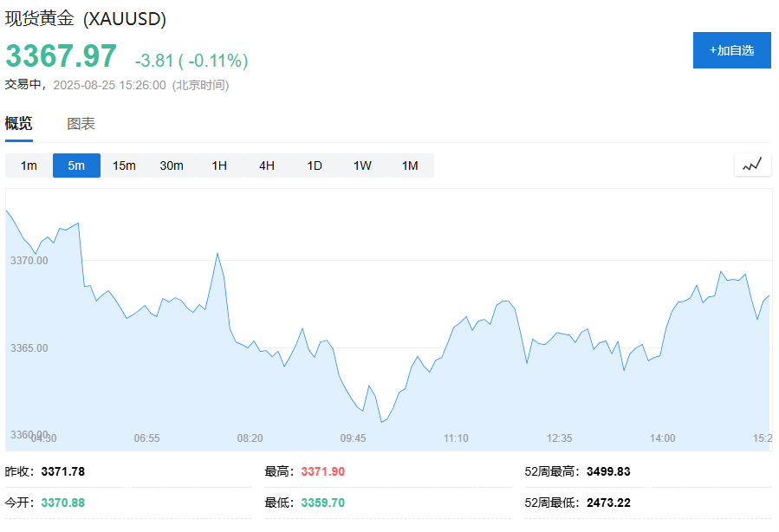Image resolution: width=779 pixels, height=532 pixels.
Task: Select the 1M monthly interval
Action: pos(409,165)
